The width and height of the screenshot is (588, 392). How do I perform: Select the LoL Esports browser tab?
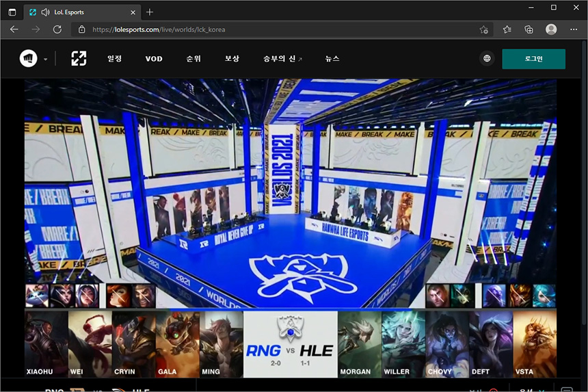pyautogui.click(x=83, y=12)
